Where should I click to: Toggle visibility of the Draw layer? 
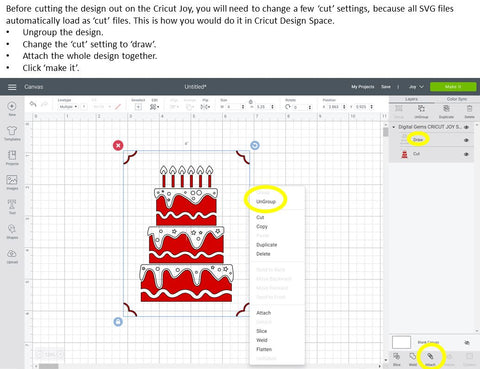tap(467, 140)
